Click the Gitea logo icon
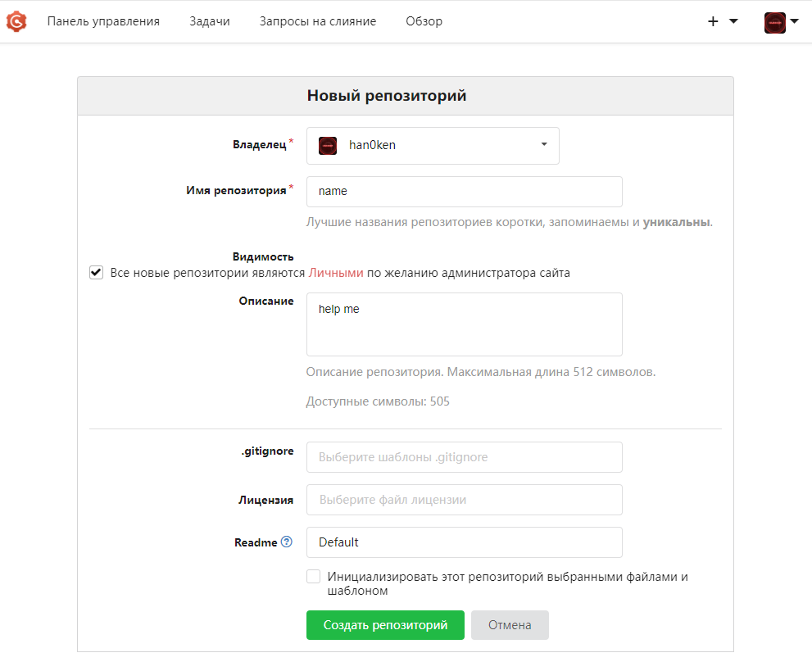812x671 pixels. pos(16,21)
